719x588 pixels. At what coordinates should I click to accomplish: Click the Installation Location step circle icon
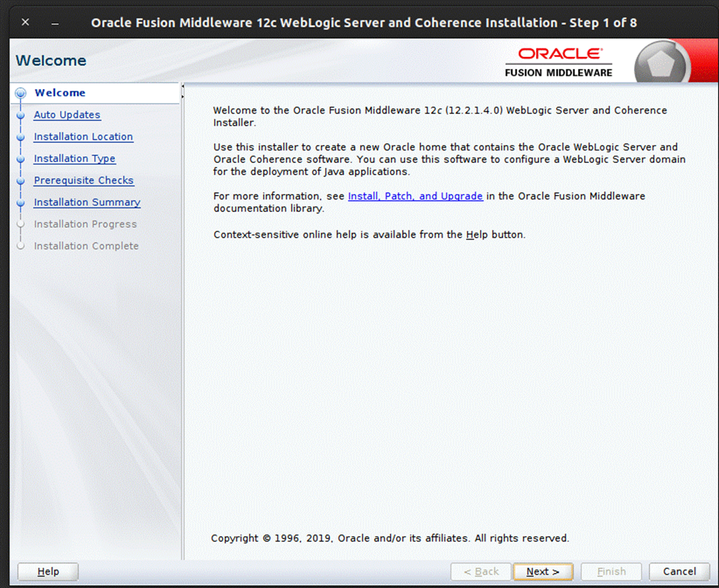pyautogui.click(x=21, y=137)
